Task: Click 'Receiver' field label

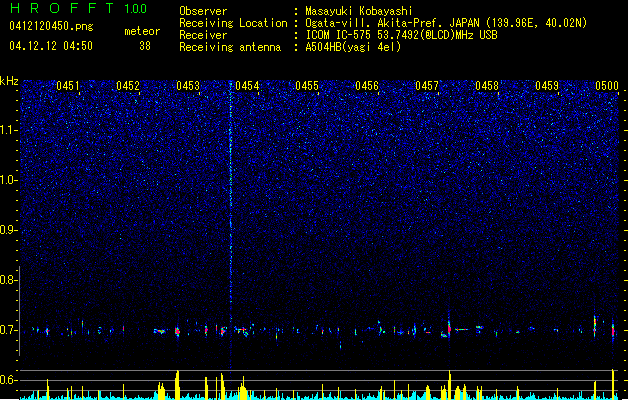Action: coord(203,35)
